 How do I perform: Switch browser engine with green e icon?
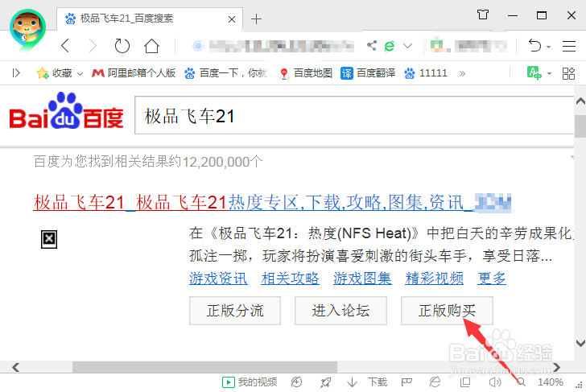tap(390, 46)
